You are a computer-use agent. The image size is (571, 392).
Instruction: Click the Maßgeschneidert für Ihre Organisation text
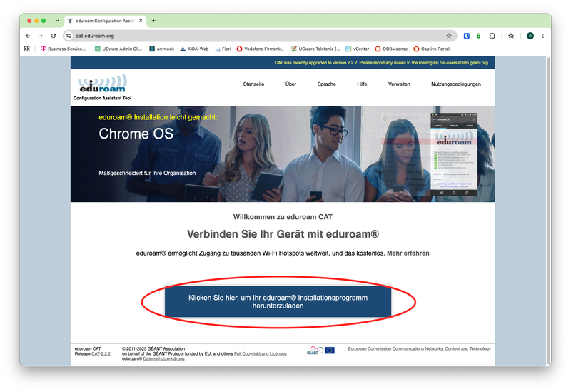(x=147, y=173)
